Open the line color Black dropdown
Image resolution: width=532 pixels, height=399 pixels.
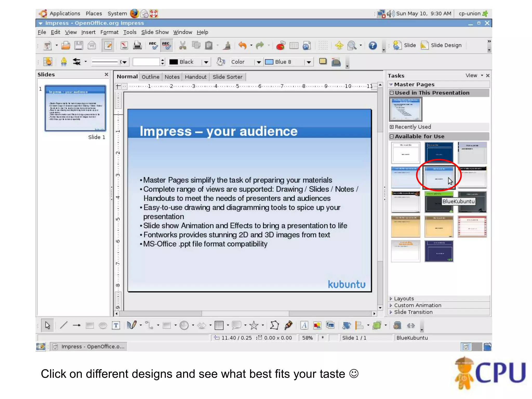pos(206,62)
